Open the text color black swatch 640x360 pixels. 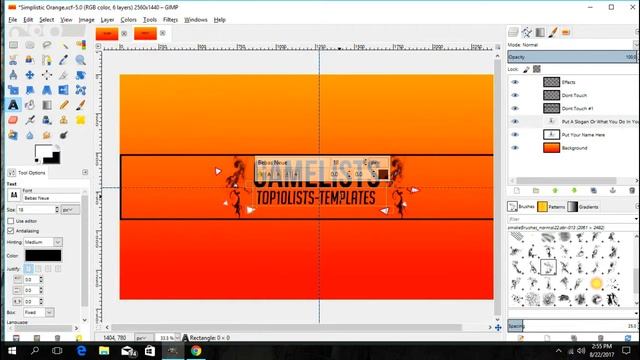(43, 256)
